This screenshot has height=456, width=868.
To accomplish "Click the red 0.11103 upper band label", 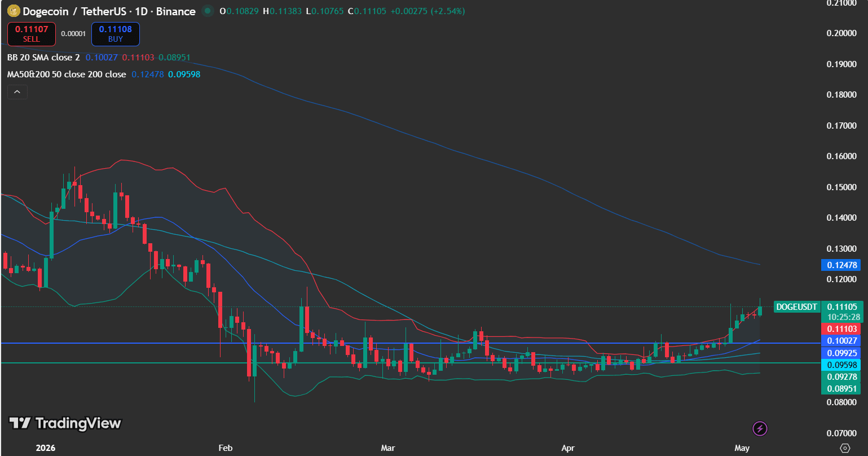I will (842, 329).
